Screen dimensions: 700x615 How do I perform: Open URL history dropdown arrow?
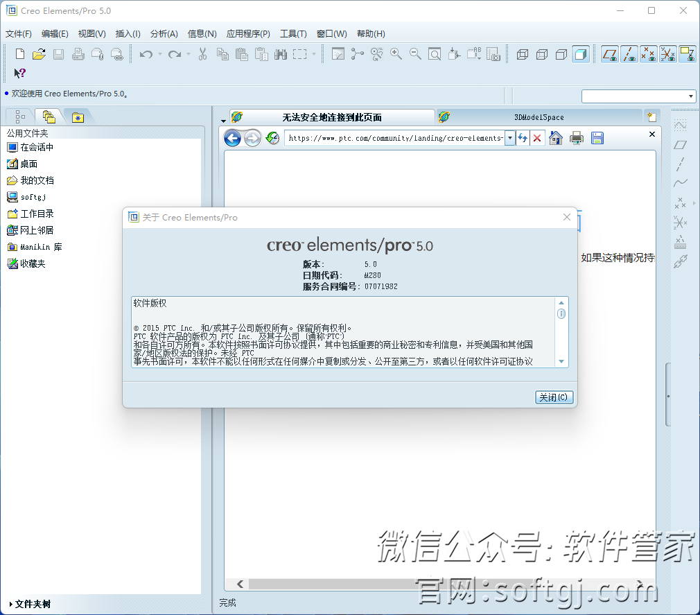tap(510, 138)
